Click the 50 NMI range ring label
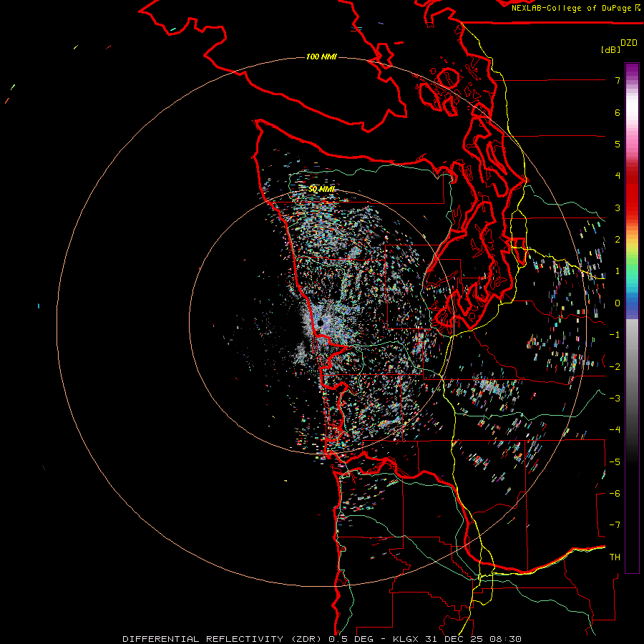The image size is (644, 644). point(321,189)
